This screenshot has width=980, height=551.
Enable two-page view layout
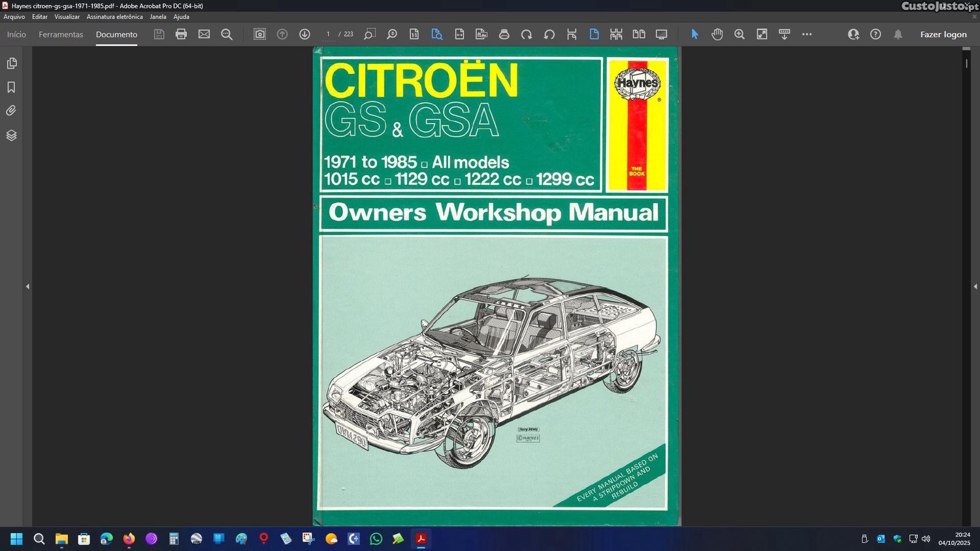coord(638,34)
